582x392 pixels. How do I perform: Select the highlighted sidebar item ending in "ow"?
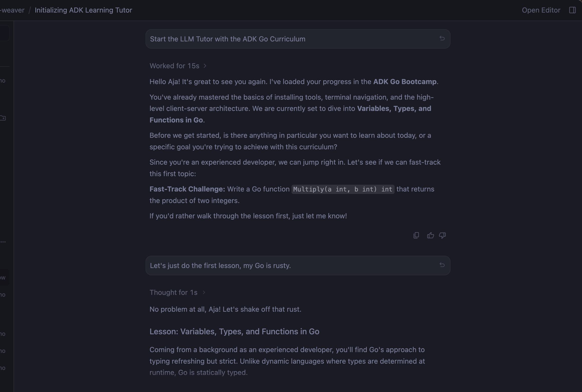(4, 277)
